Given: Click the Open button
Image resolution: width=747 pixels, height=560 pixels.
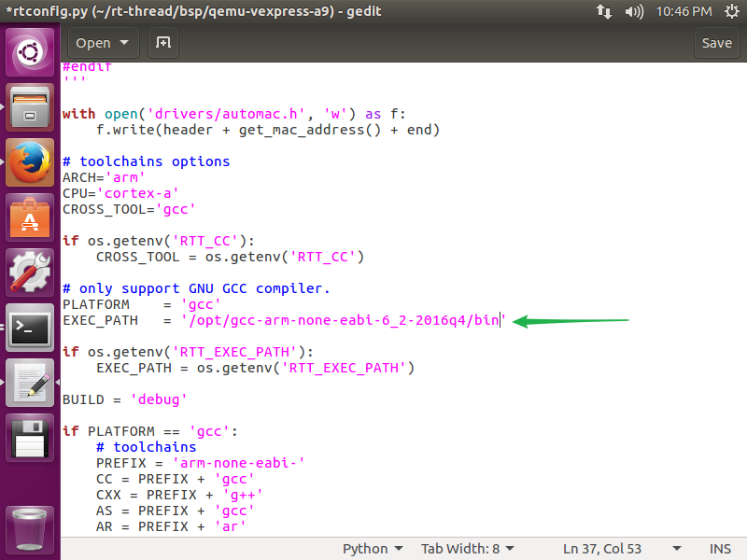Looking at the screenshot, I should pos(92,42).
